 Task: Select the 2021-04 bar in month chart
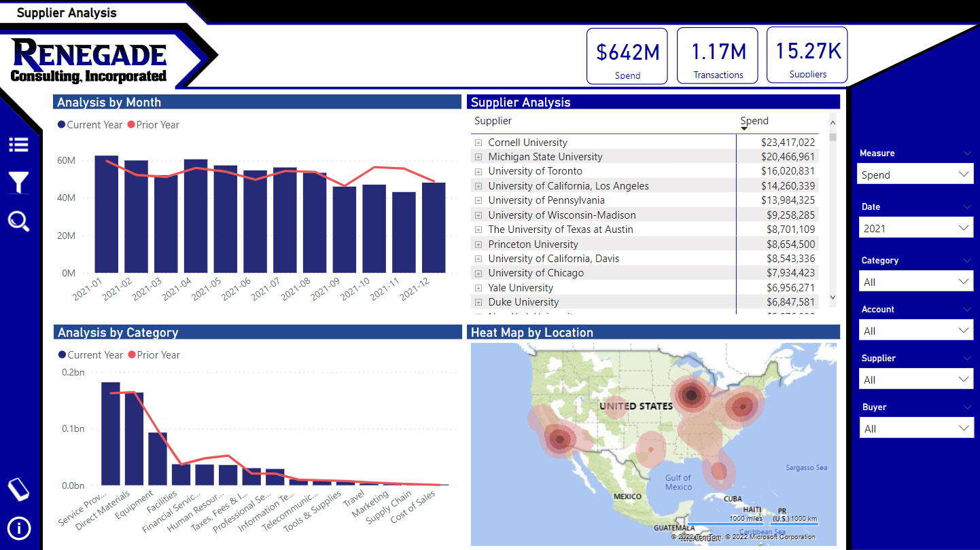click(x=196, y=217)
